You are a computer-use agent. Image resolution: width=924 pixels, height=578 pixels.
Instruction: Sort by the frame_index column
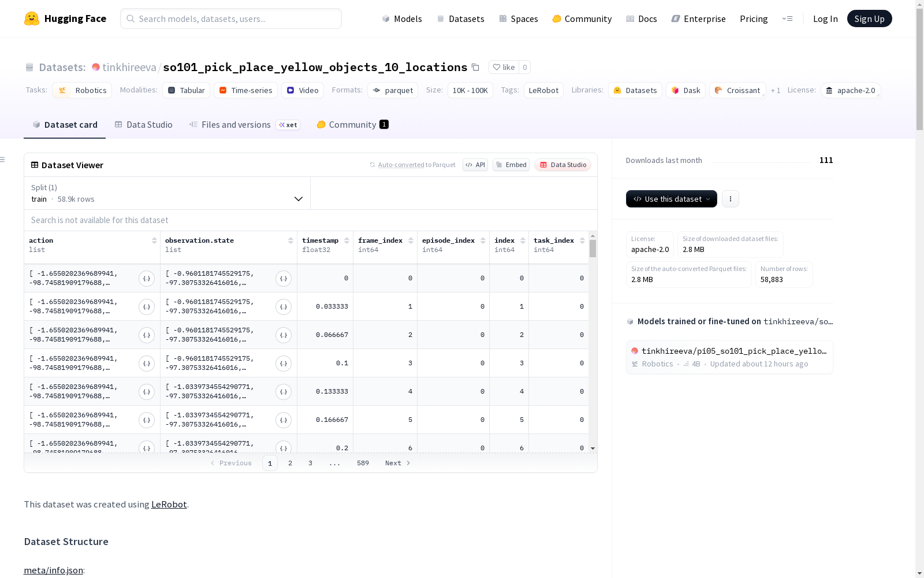coord(411,240)
